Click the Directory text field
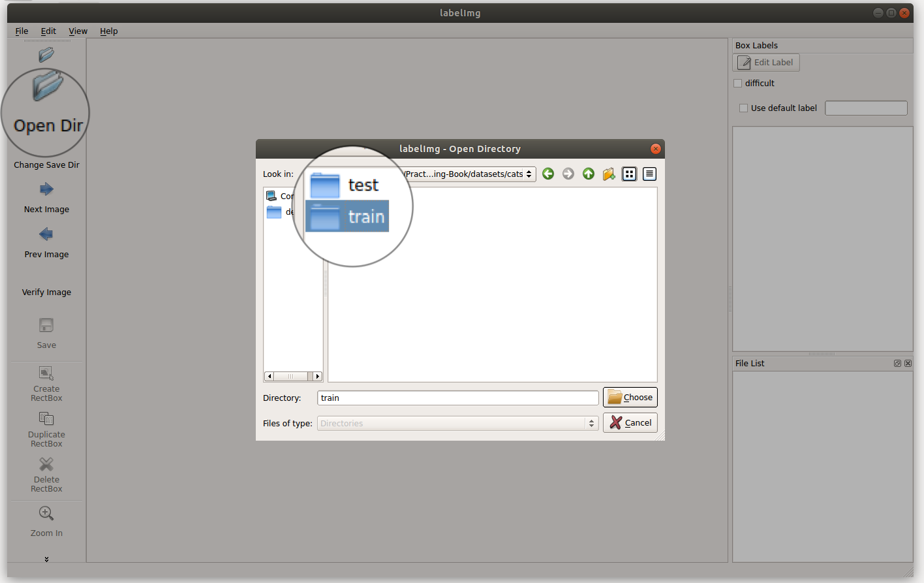This screenshot has height=583, width=924. point(458,398)
